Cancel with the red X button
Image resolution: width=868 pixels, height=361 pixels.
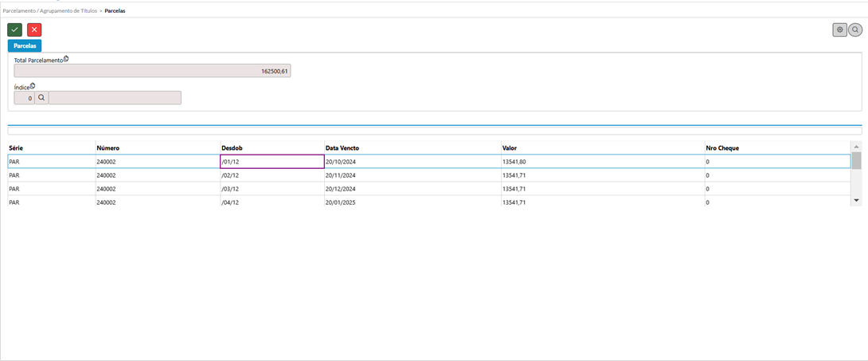coord(34,30)
